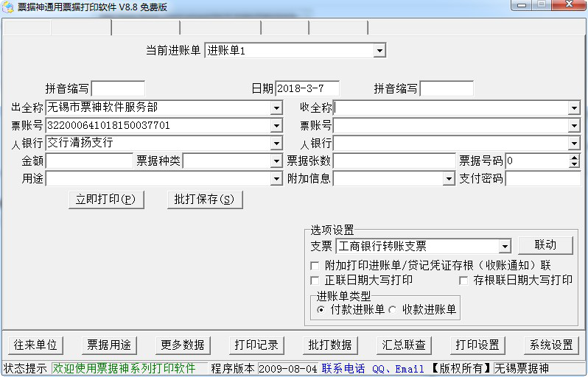Open the 支票 dropdown showing 工商银行转账支票
Image resolution: width=588 pixels, height=377 pixels.
505,247
